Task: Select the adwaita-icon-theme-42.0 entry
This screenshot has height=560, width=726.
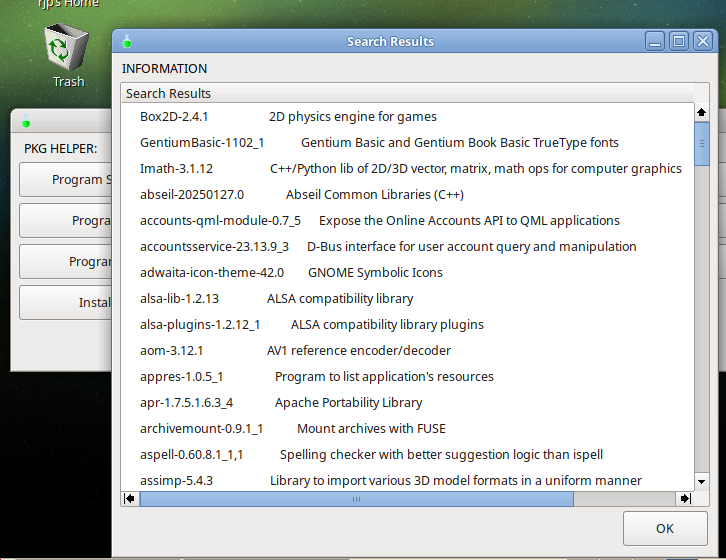Action: tap(211, 272)
